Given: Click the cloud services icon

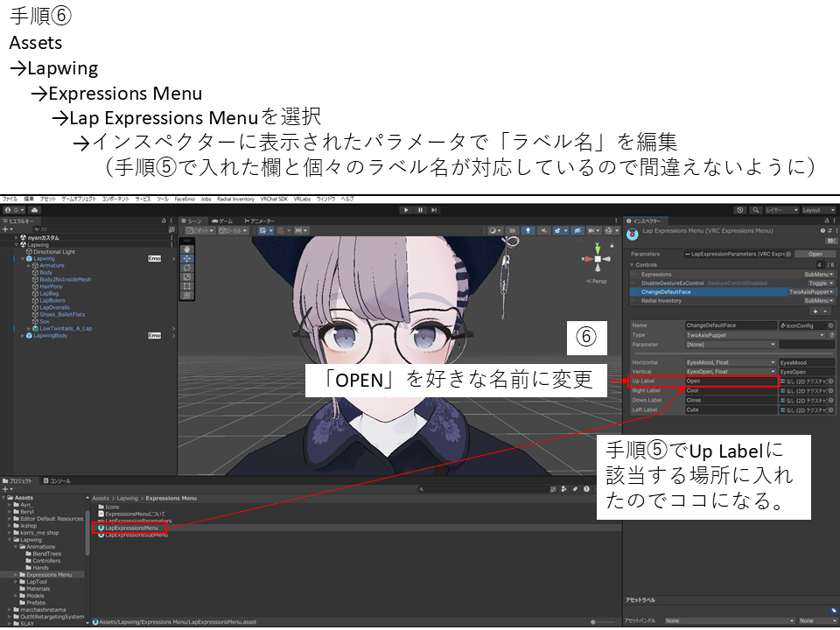Looking at the screenshot, I should tap(33, 210).
